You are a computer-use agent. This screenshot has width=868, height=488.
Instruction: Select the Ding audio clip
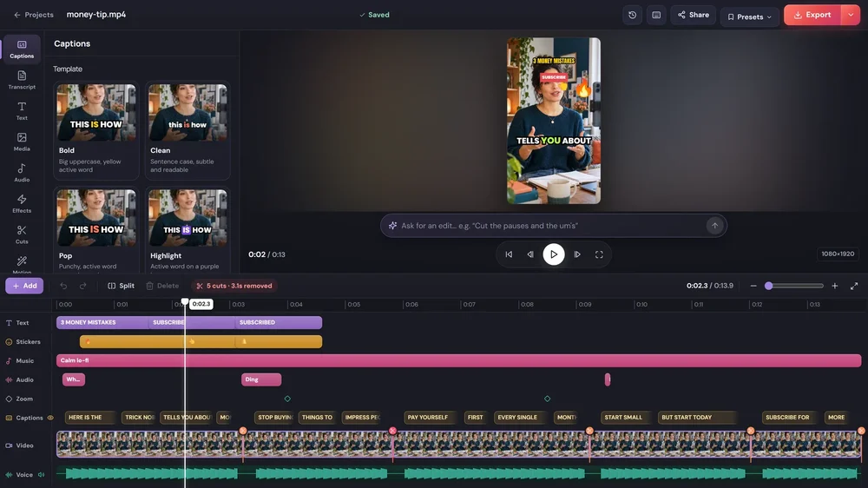tap(261, 379)
